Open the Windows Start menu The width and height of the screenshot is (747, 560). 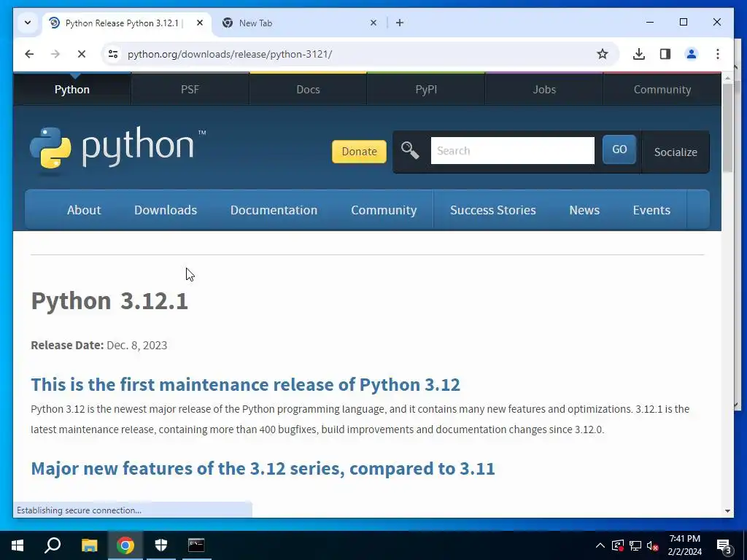tap(18, 545)
